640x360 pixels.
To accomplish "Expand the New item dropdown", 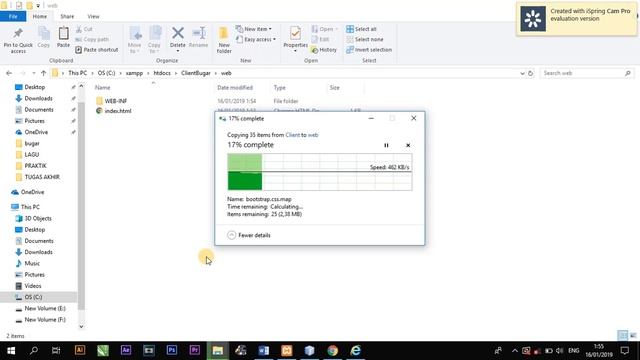I will 253,29.
